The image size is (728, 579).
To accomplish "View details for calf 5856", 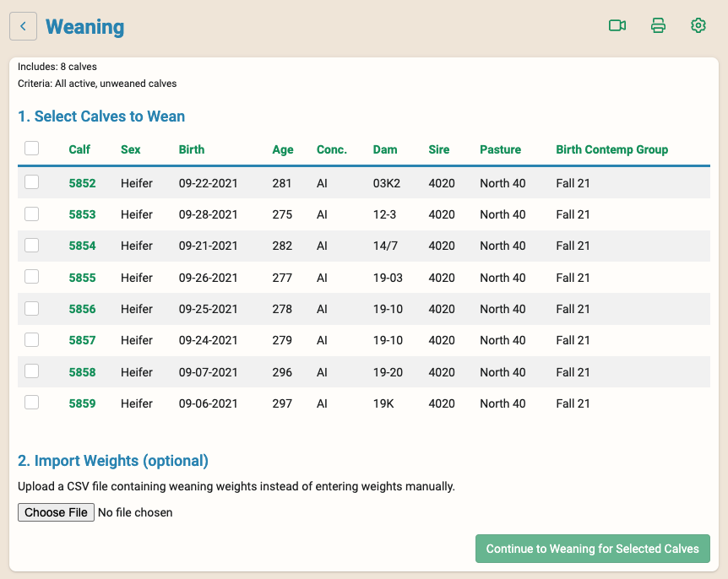I will pos(81,309).
